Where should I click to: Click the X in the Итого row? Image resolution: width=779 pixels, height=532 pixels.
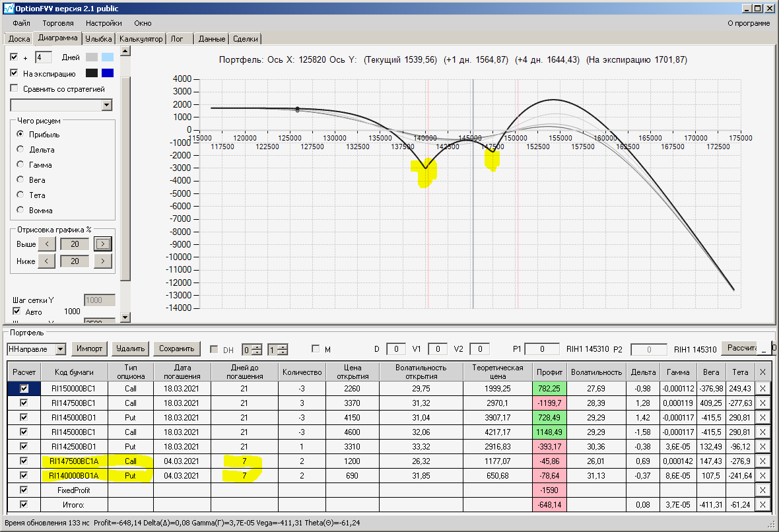tap(762, 504)
